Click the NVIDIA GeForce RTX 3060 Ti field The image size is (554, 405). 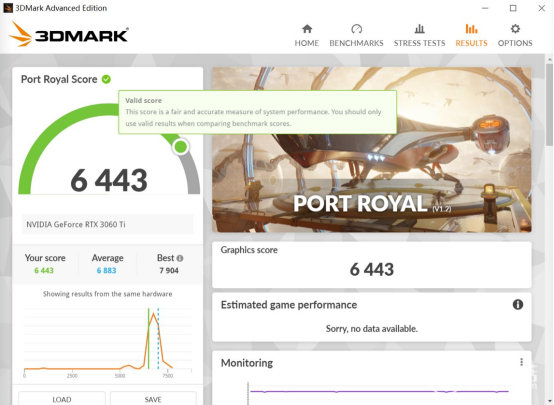[x=107, y=224]
